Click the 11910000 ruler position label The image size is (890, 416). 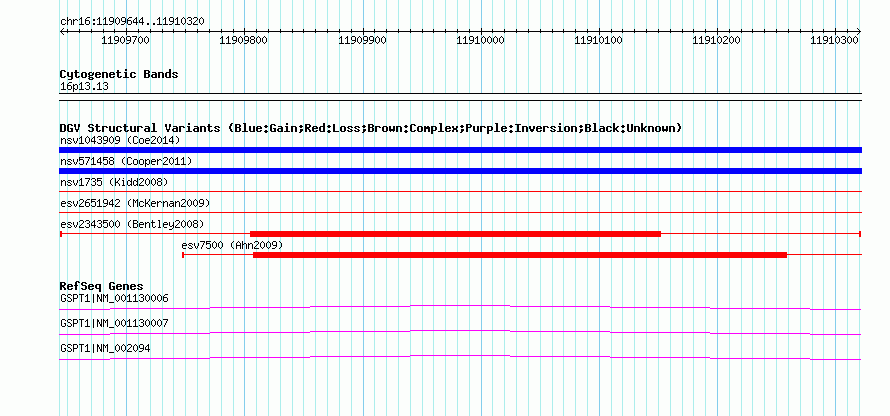[x=481, y=40]
